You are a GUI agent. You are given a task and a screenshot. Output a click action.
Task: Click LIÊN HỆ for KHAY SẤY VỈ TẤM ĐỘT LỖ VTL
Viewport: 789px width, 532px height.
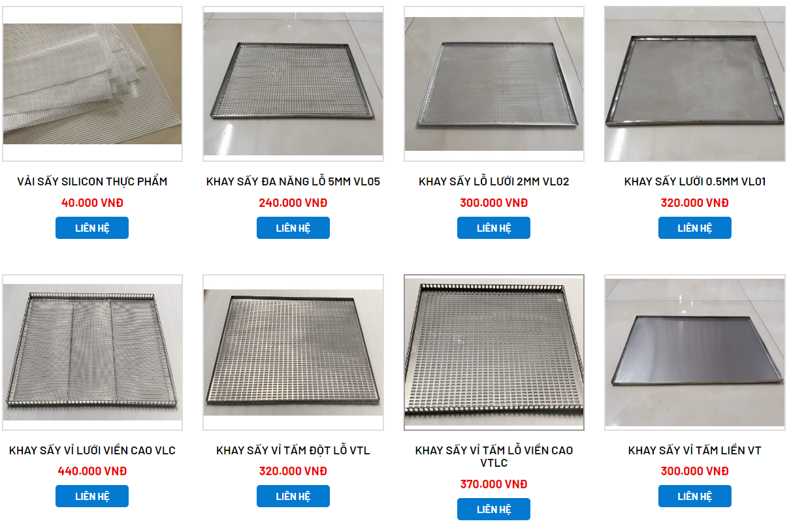(x=293, y=496)
